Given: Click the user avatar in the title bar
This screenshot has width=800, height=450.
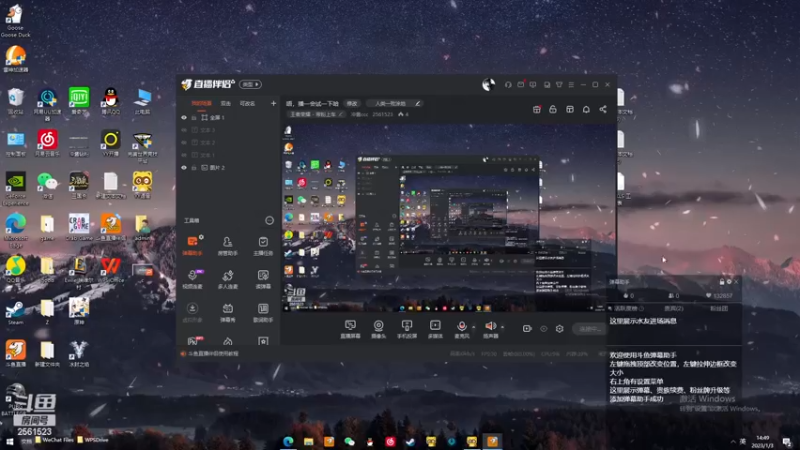Looking at the screenshot, I should [x=488, y=85].
